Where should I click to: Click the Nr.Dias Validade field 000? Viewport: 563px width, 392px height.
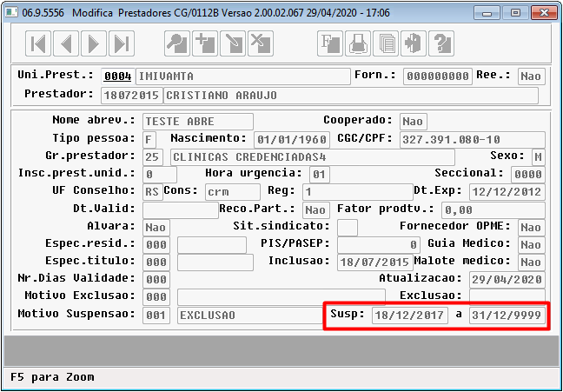click(x=156, y=280)
